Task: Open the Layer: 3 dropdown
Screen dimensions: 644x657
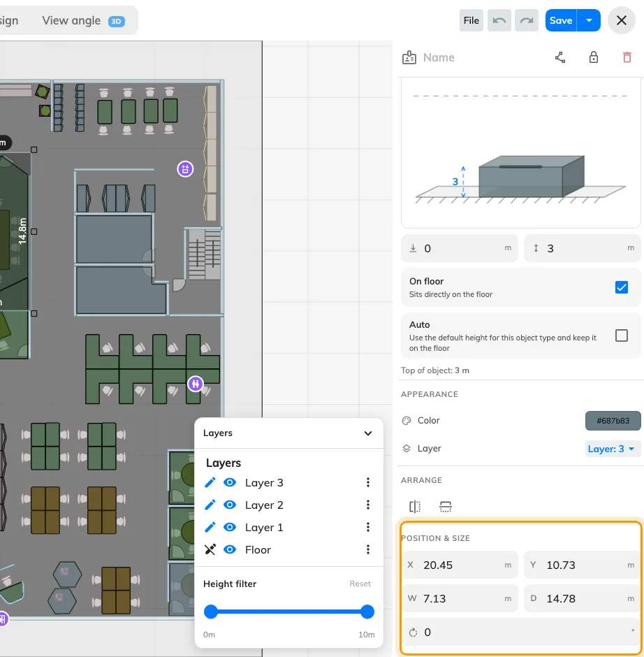Action: tap(611, 449)
